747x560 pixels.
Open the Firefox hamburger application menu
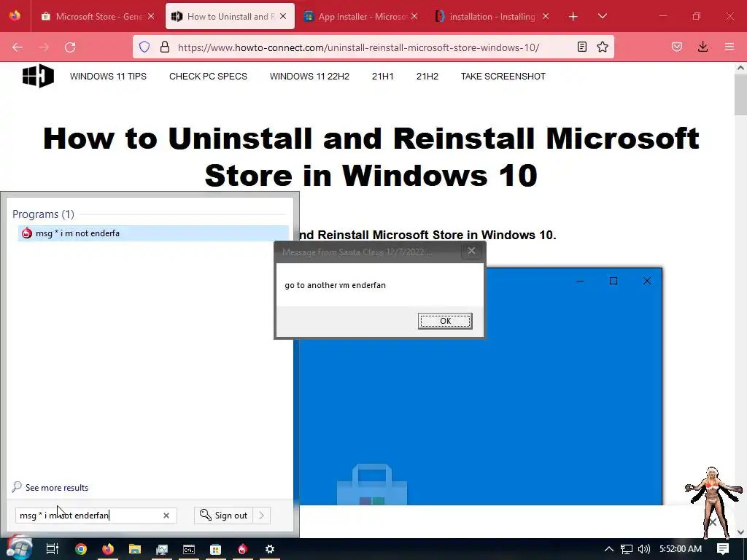[729, 47]
